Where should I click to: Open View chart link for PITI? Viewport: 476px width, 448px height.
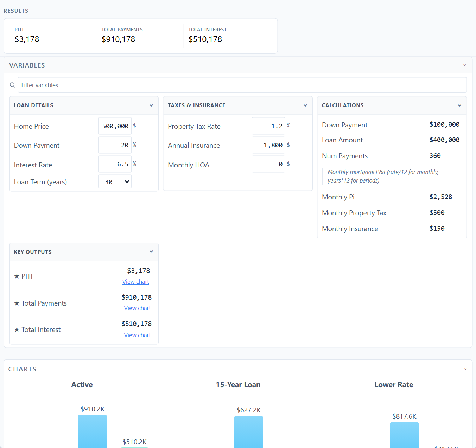click(x=136, y=282)
